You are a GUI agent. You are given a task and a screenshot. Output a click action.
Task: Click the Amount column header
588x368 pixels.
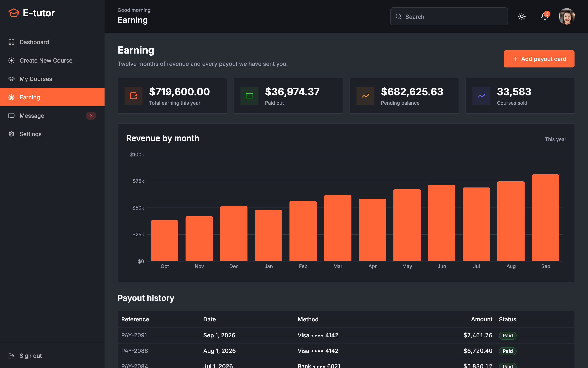482,319
